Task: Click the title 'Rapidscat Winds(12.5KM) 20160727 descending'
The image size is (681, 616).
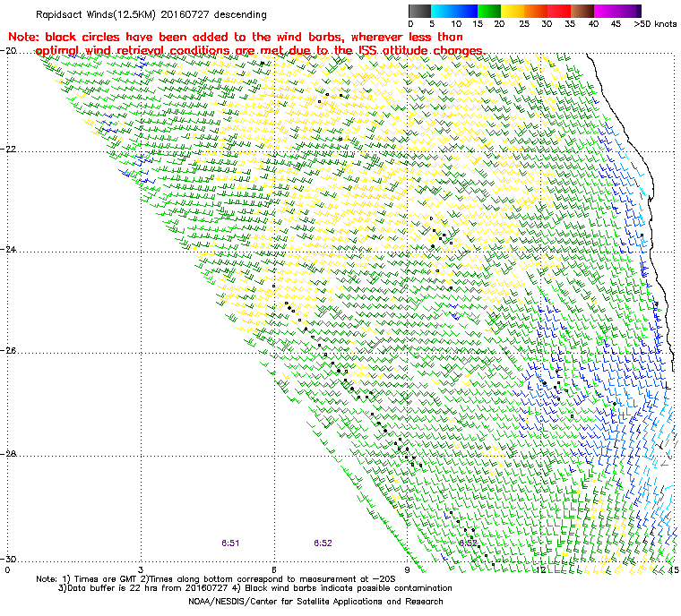Action: pyautogui.click(x=151, y=14)
